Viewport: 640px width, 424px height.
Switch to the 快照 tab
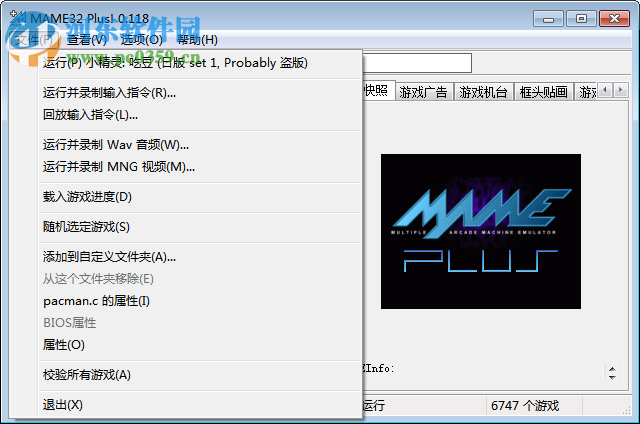pyautogui.click(x=378, y=91)
